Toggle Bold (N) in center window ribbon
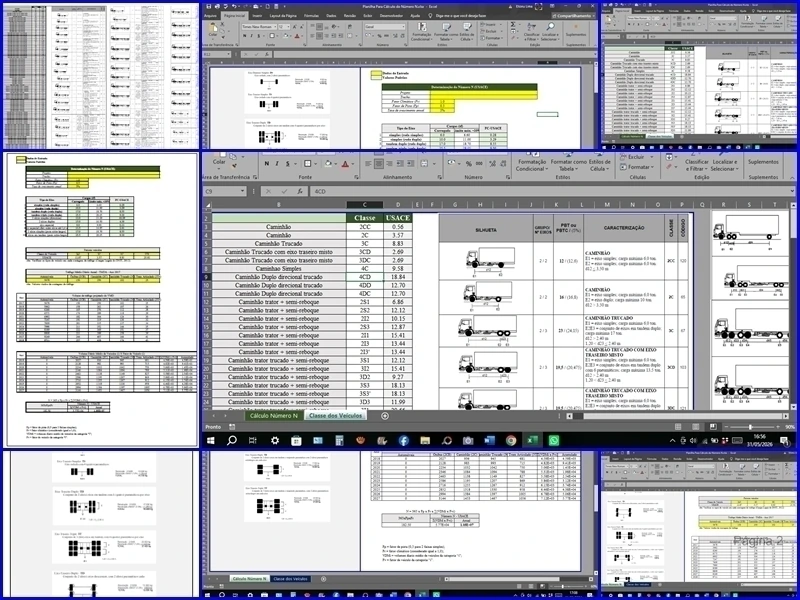800x600 pixels. coord(266,164)
